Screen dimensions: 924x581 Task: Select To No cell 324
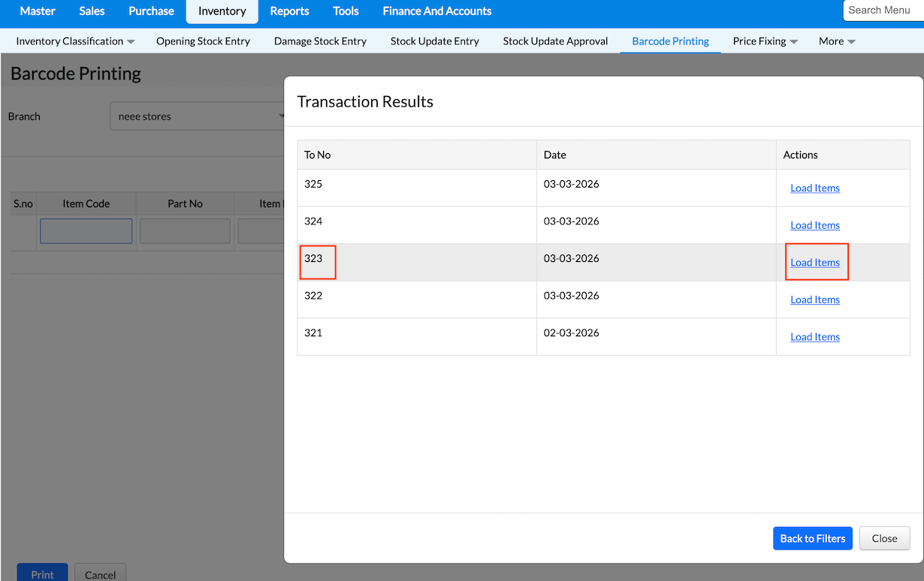pyautogui.click(x=417, y=225)
